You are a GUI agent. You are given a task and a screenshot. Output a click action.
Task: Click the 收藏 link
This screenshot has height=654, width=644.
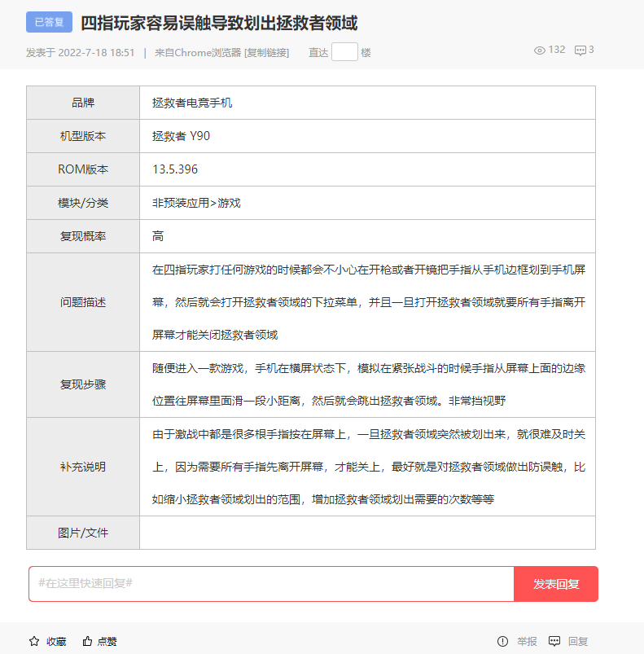tap(56, 642)
